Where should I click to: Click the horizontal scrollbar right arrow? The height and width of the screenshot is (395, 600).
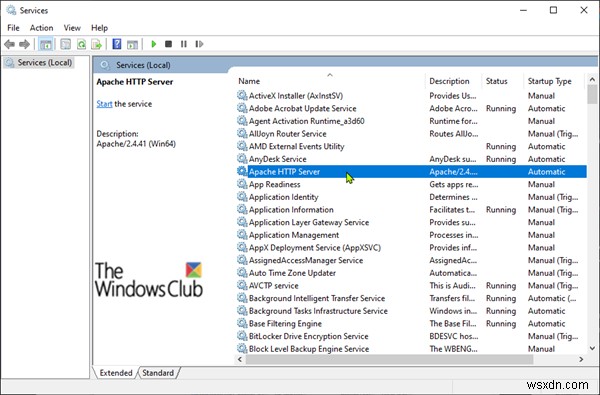[x=581, y=359]
